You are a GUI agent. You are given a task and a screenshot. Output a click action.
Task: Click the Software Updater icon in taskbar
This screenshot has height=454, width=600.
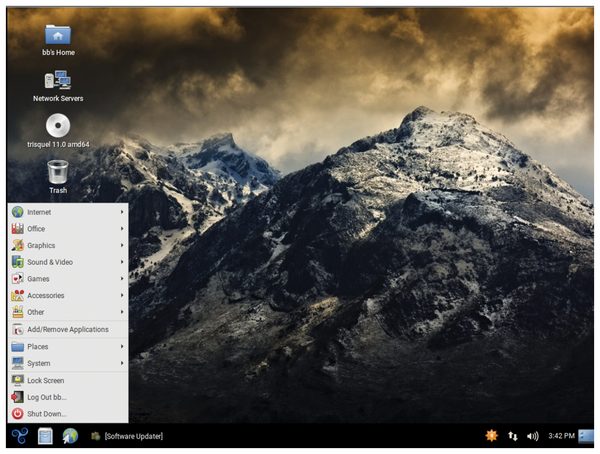[95, 436]
